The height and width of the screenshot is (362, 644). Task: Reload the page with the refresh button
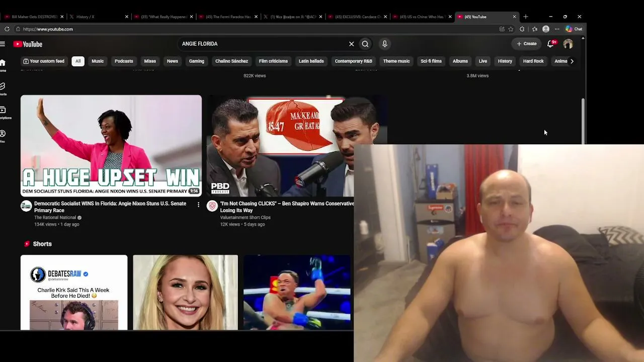point(7,29)
